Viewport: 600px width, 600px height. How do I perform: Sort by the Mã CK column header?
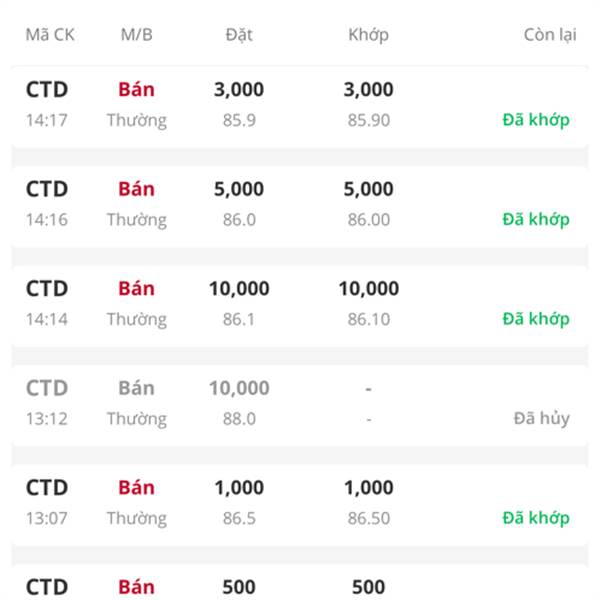[x=50, y=35]
